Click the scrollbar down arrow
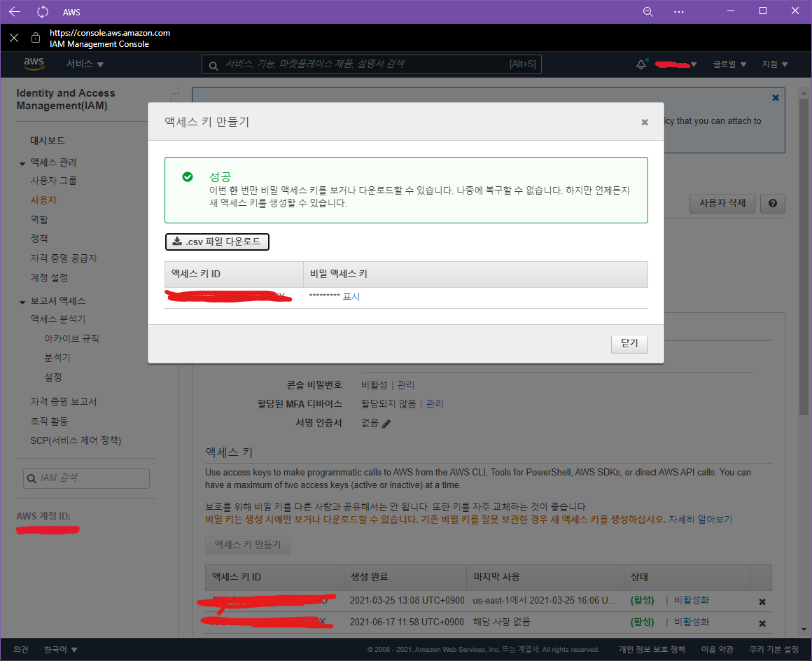Screen dimensions: 812x661 point(803,630)
